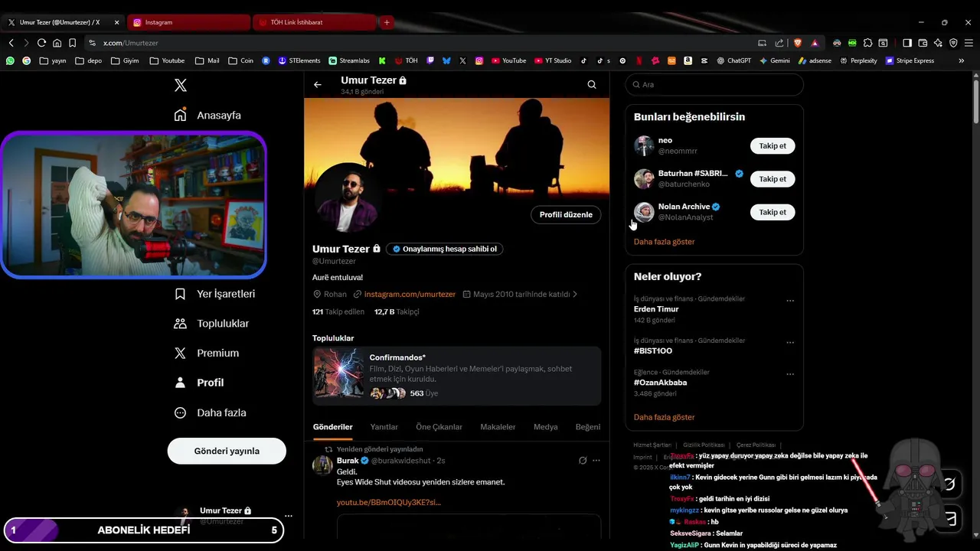This screenshot has width=980, height=551.
Task: Click the Gönderi yayınla button
Action: coord(227,451)
